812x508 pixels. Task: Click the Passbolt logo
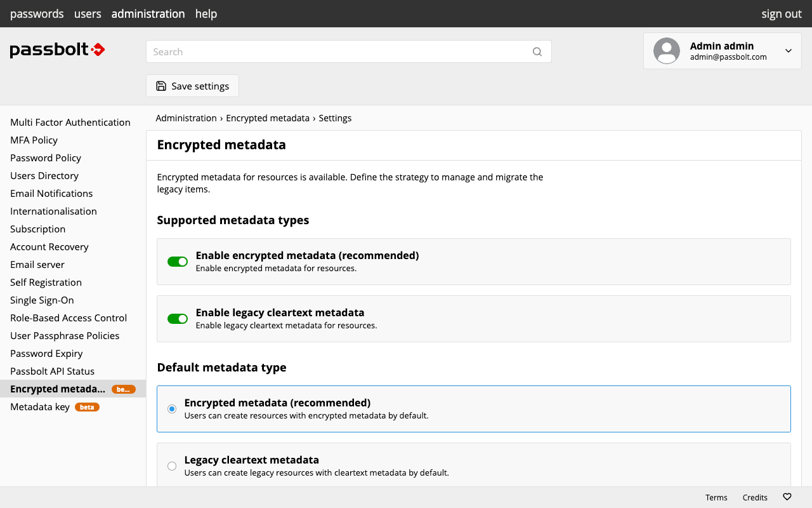tap(57, 50)
